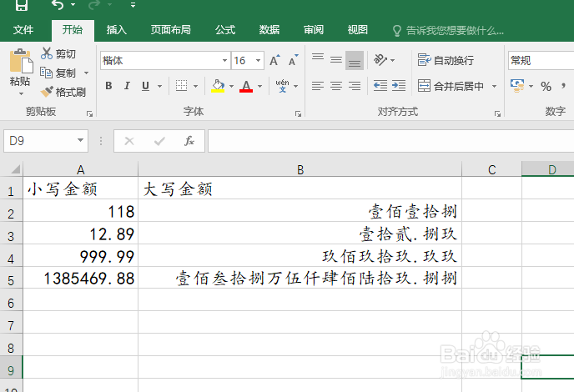Open the font size 16 dropdown
The width and height of the screenshot is (574, 392).
click(x=258, y=60)
